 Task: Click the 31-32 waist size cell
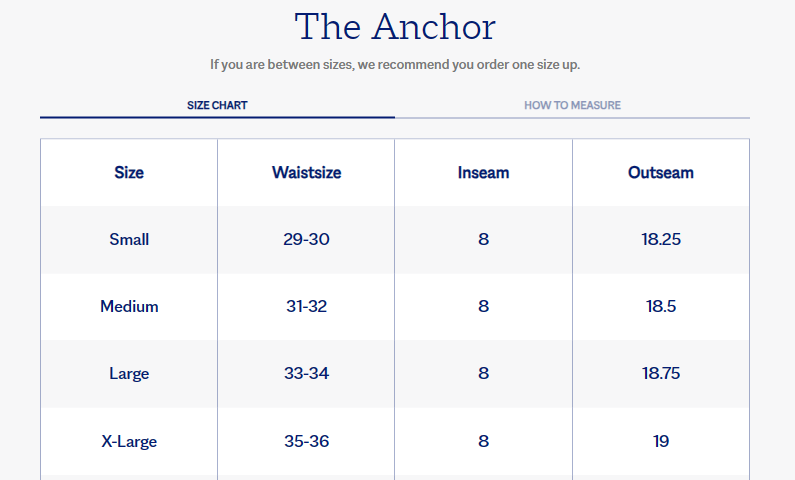(x=306, y=306)
